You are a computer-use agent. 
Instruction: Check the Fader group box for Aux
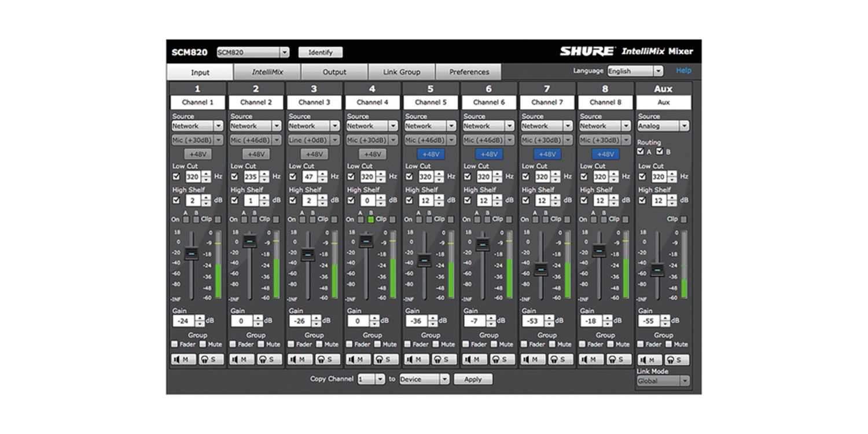[641, 344]
